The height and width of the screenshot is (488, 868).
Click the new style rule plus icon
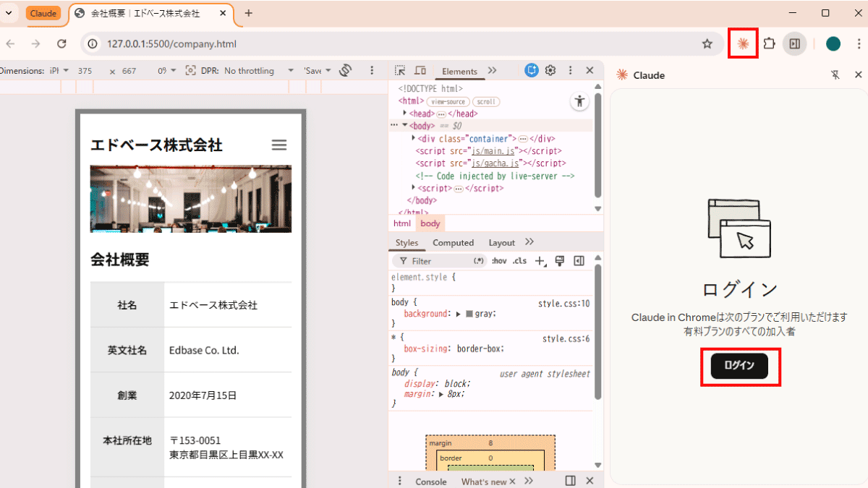click(540, 261)
